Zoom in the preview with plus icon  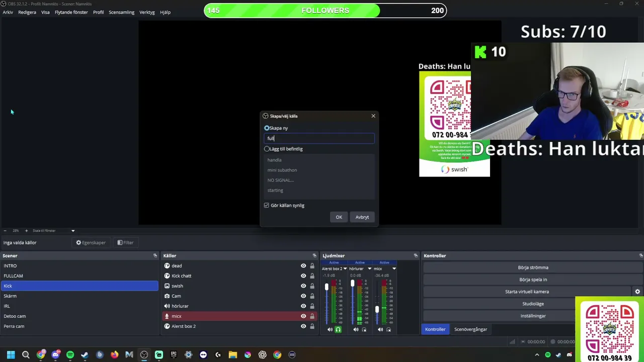(26, 231)
